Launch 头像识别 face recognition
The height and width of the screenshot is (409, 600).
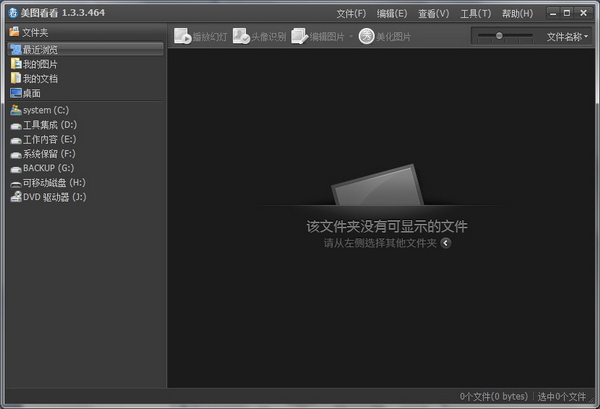[259, 36]
